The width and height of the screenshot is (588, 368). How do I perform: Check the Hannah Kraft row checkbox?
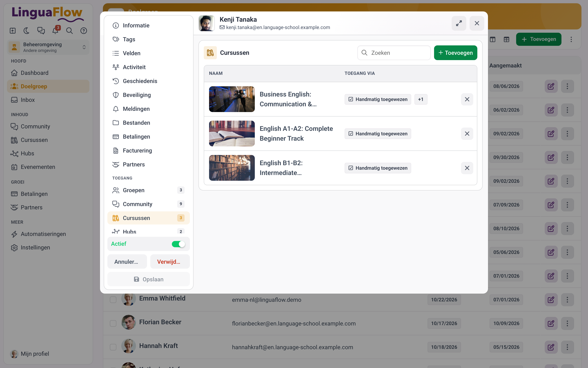pyautogui.click(x=113, y=347)
